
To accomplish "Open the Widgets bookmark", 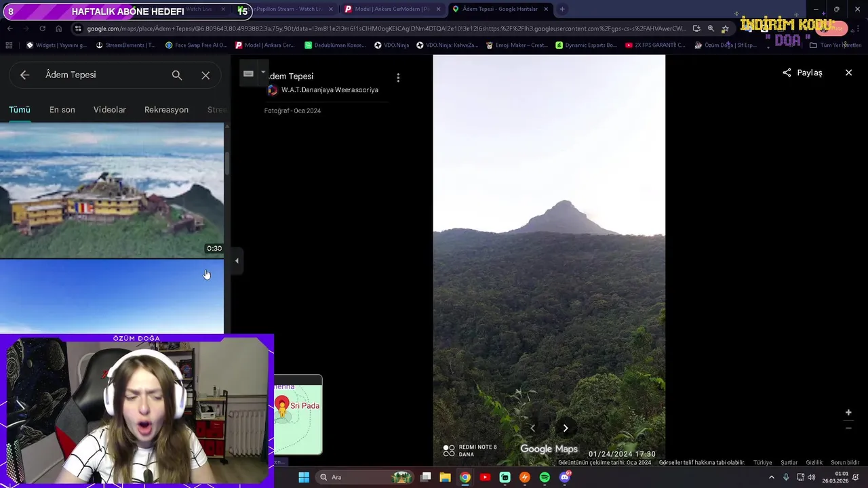I will tap(56, 45).
